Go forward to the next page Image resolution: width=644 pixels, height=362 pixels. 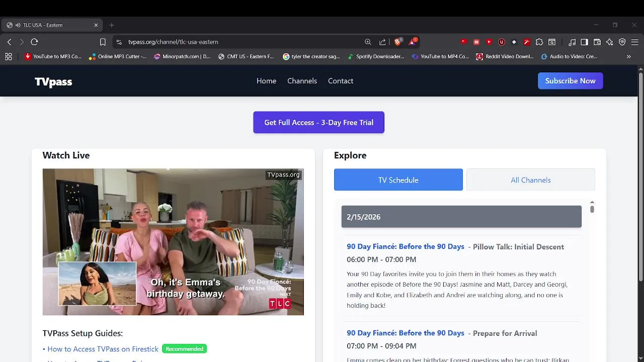22,42
